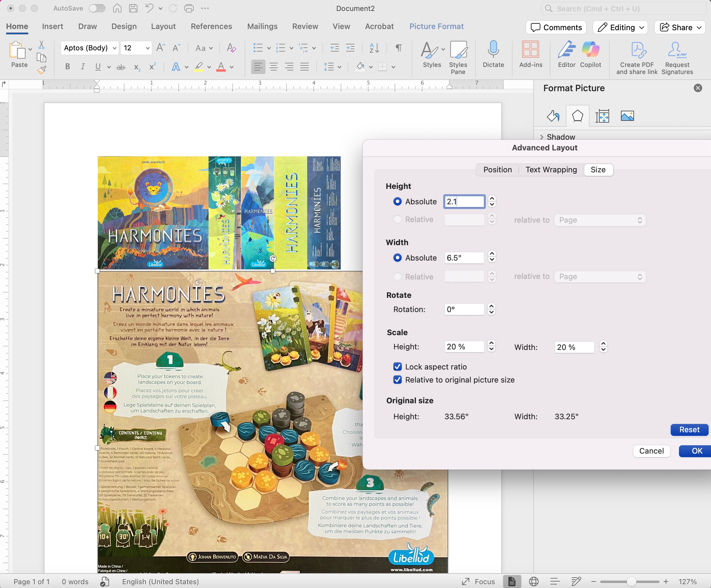Disable Relative to original picture size
This screenshot has height=588, width=711.
[x=397, y=380]
